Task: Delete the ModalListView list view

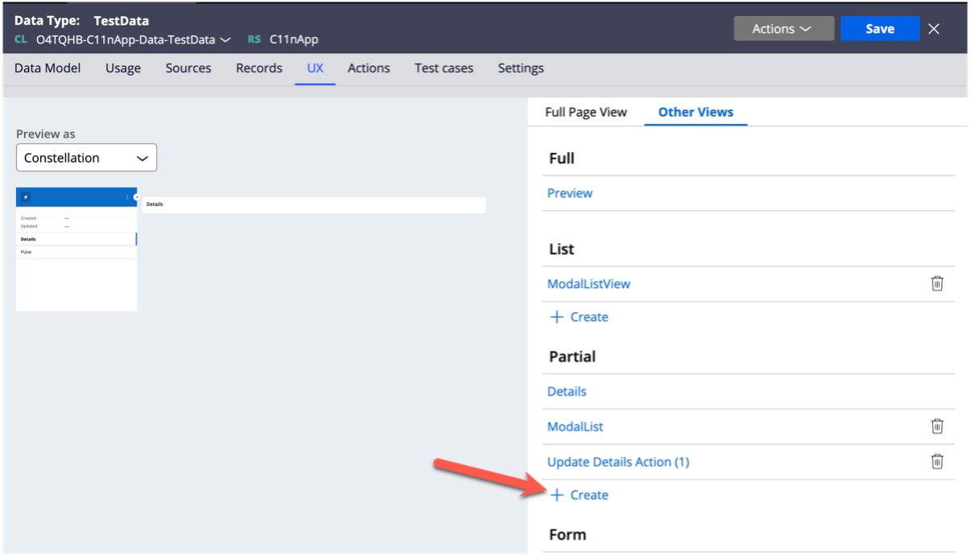Action: pos(937,284)
